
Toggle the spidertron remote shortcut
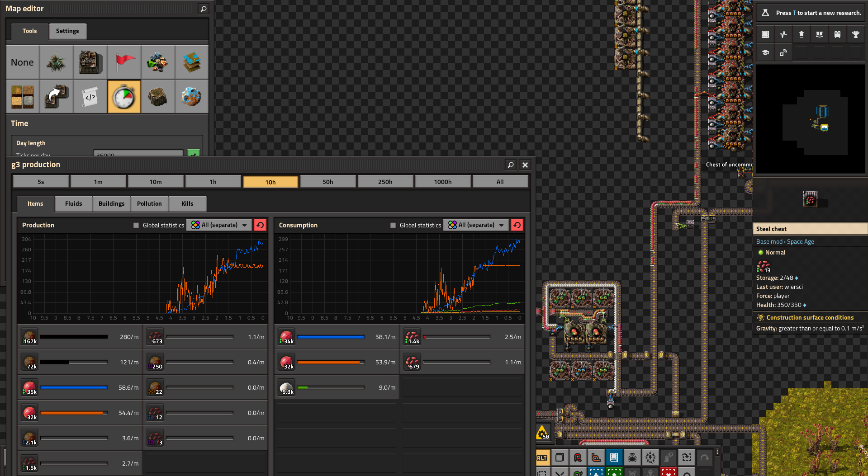tap(632, 457)
